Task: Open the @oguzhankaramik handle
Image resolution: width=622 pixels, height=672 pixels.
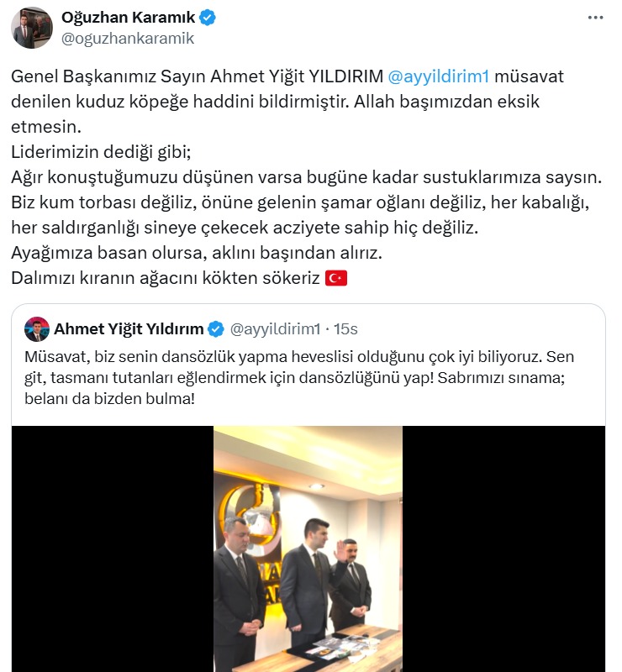Action: click(x=128, y=39)
